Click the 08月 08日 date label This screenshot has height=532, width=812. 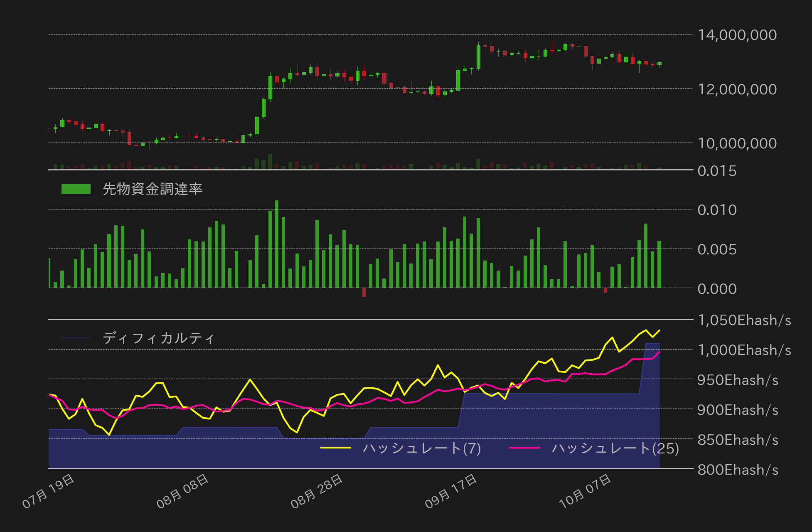click(182, 491)
